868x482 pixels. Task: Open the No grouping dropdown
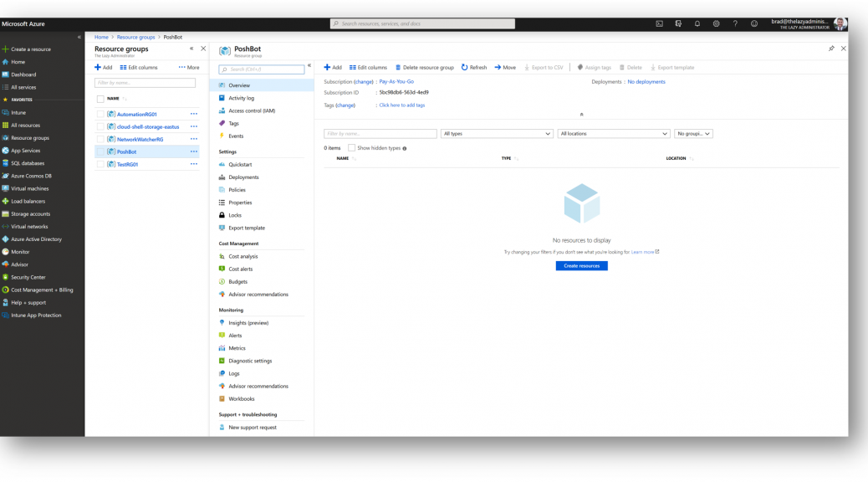(693, 134)
